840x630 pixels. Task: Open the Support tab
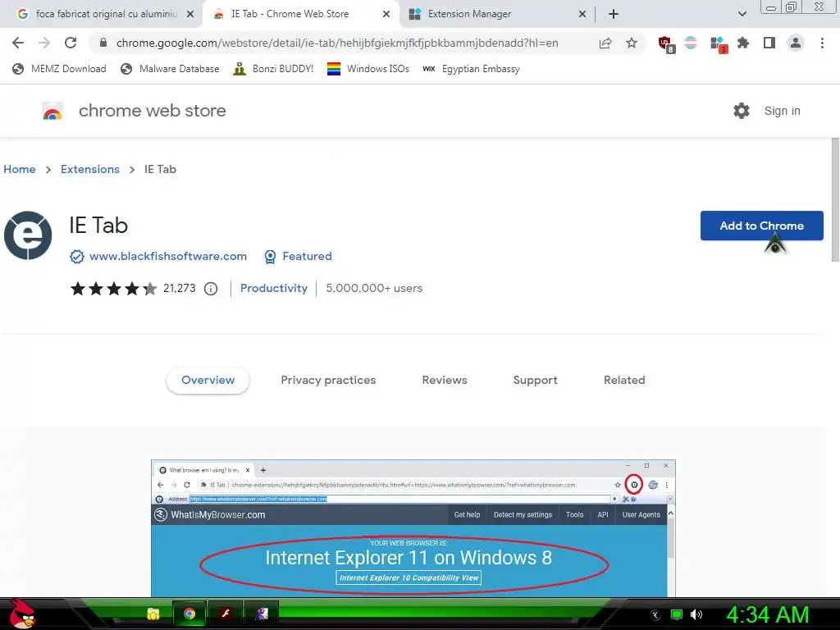point(535,381)
